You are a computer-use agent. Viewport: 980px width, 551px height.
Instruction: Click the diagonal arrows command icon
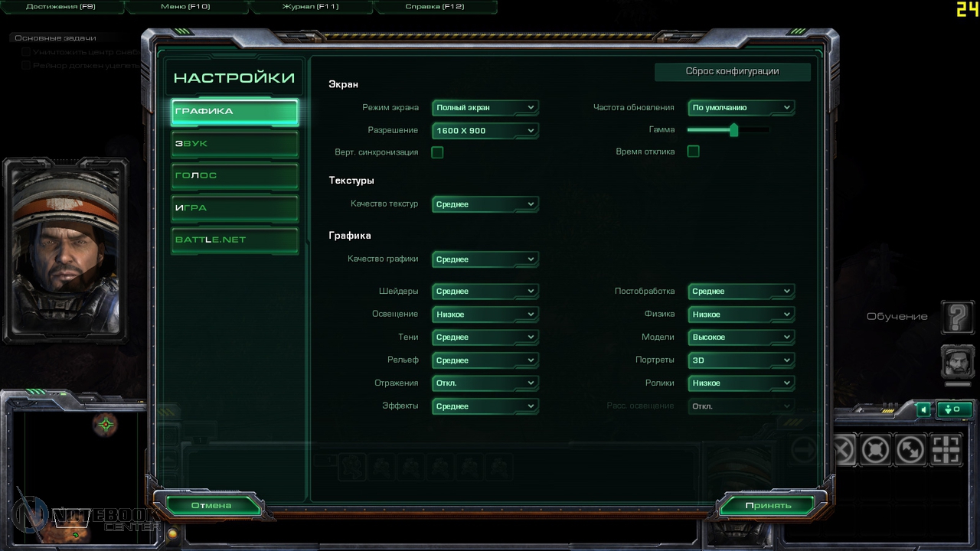tap(910, 449)
